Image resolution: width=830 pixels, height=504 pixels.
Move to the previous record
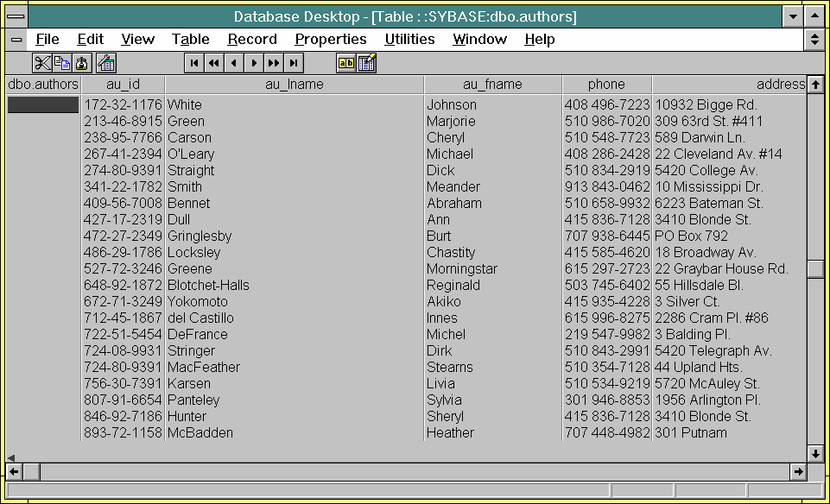(233, 63)
